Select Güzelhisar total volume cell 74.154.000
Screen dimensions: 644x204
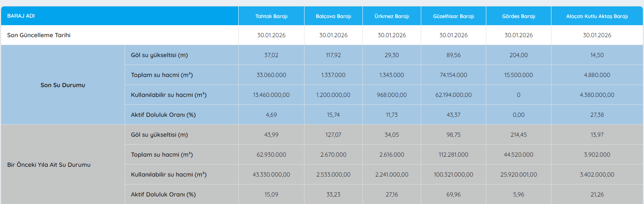[x=453, y=75]
